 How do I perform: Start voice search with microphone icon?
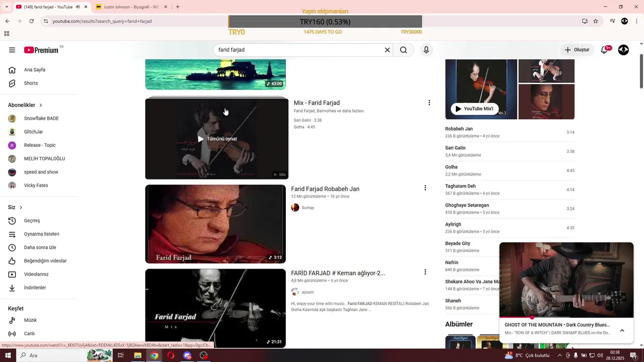[x=426, y=50]
